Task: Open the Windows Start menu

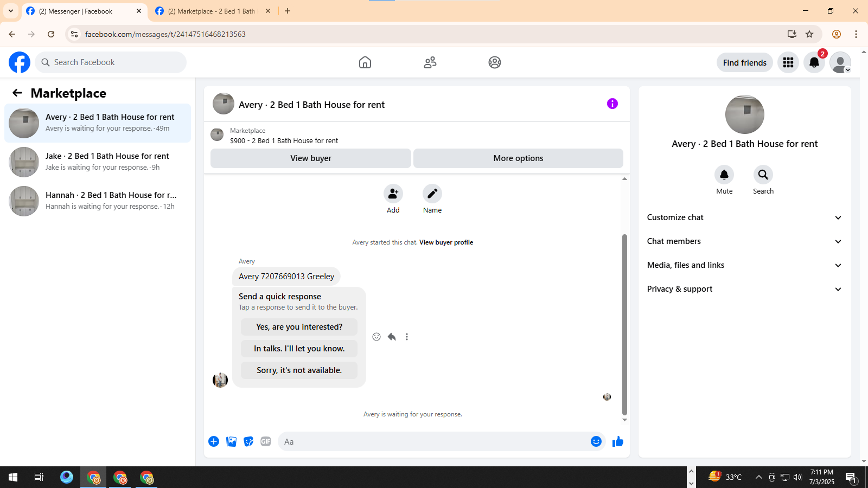Action: tap(13, 477)
